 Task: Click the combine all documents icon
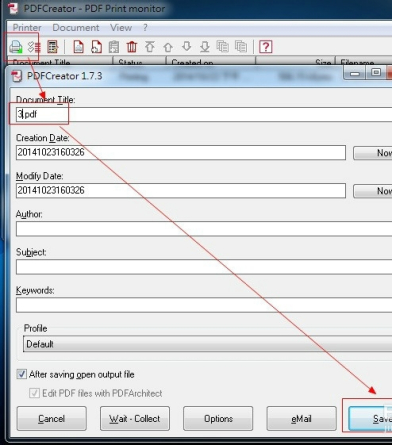241,46
